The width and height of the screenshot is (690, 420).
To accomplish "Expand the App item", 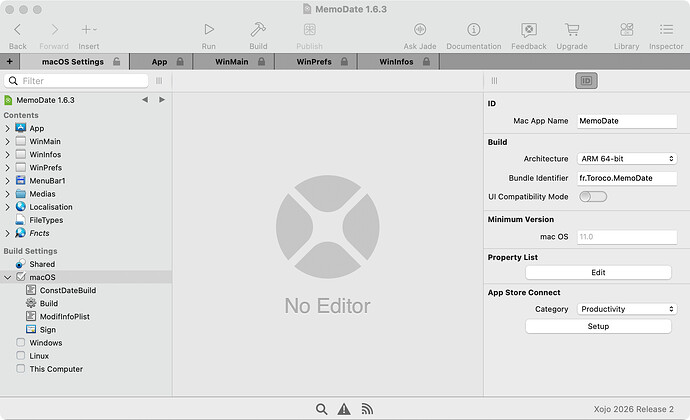I will 7,129.
